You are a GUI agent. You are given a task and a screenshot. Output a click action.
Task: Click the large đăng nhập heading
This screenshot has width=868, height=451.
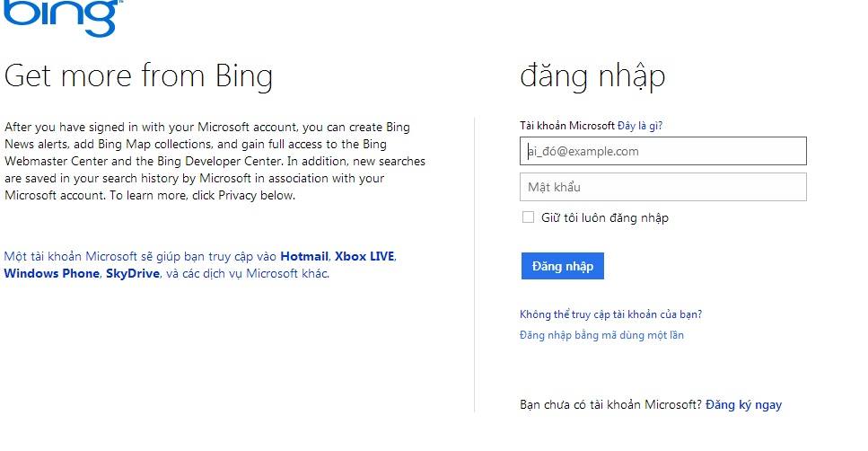click(592, 75)
